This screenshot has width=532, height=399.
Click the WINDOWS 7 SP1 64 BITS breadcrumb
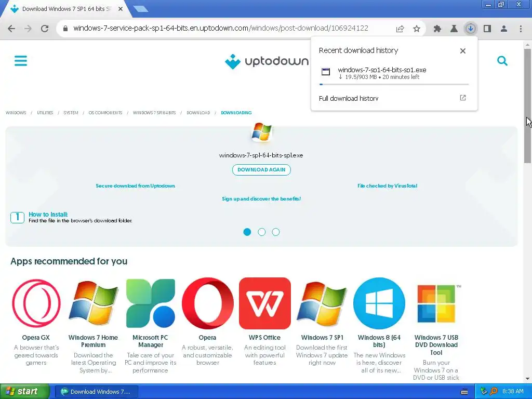pyautogui.click(x=154, y=113)
